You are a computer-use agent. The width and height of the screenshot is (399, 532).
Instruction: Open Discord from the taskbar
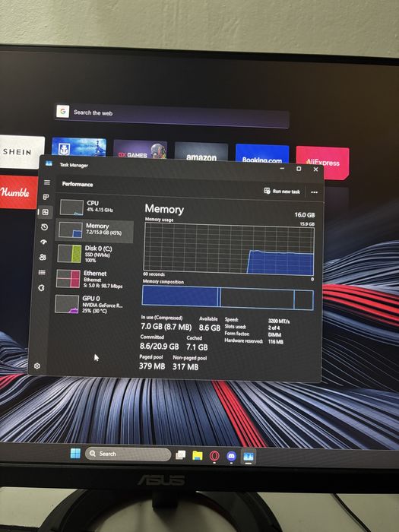(x=231, y=456)
